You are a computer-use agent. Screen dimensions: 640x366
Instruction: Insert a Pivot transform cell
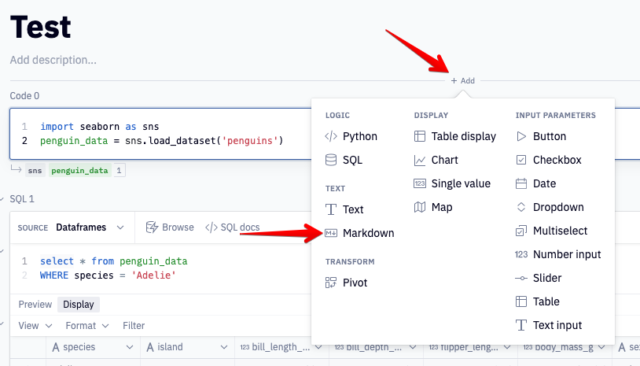click(x=346, y=283)
